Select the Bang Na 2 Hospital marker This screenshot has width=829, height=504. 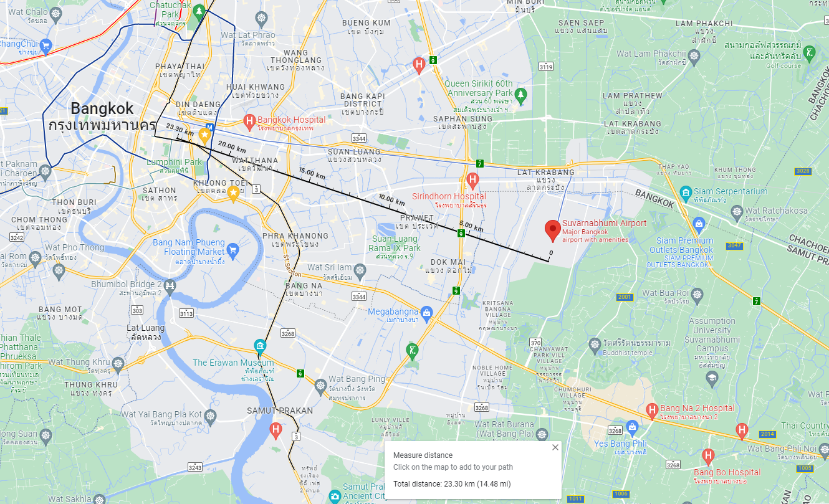click(x=652, y=411)
